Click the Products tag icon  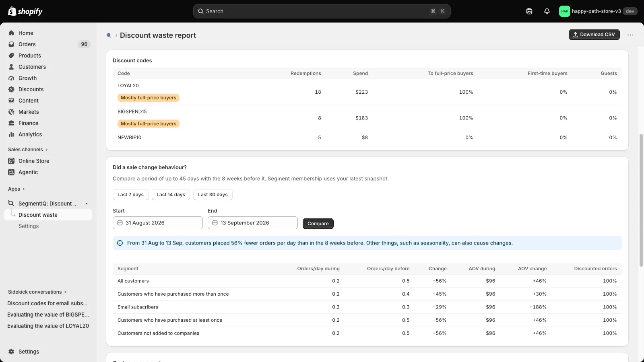pos(11,56)
